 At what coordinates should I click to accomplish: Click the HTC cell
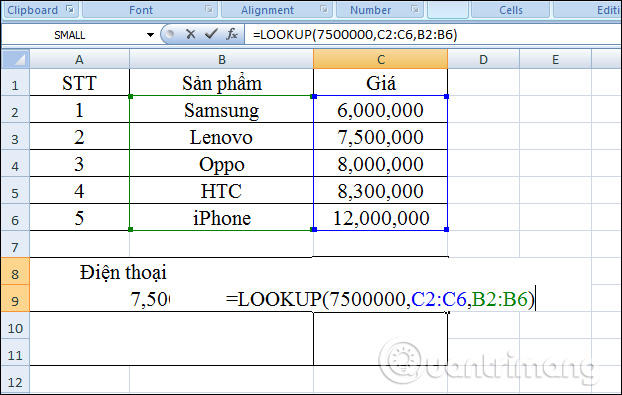click(221, 190)
